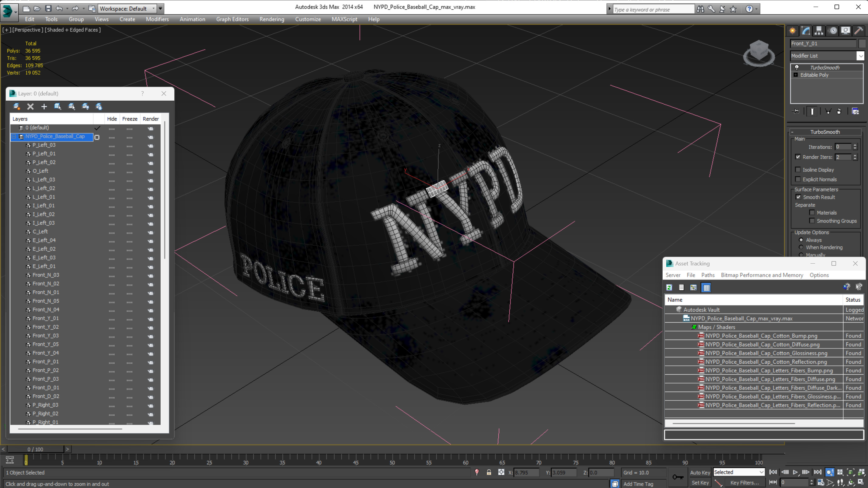868x488 pixels.
Task: Click the time slider 0 / 100 handle
Action: coord(35,449)
